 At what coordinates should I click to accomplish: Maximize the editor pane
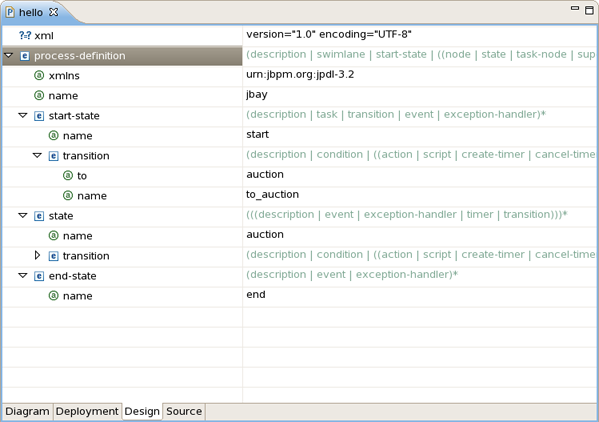(x=589, y=10)
